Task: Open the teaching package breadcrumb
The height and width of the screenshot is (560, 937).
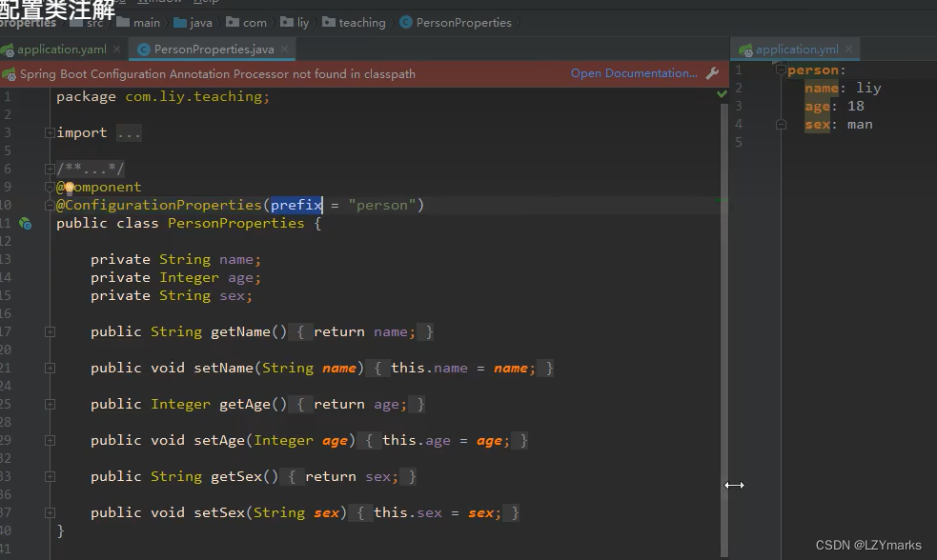Action: [x=354, y=23]
